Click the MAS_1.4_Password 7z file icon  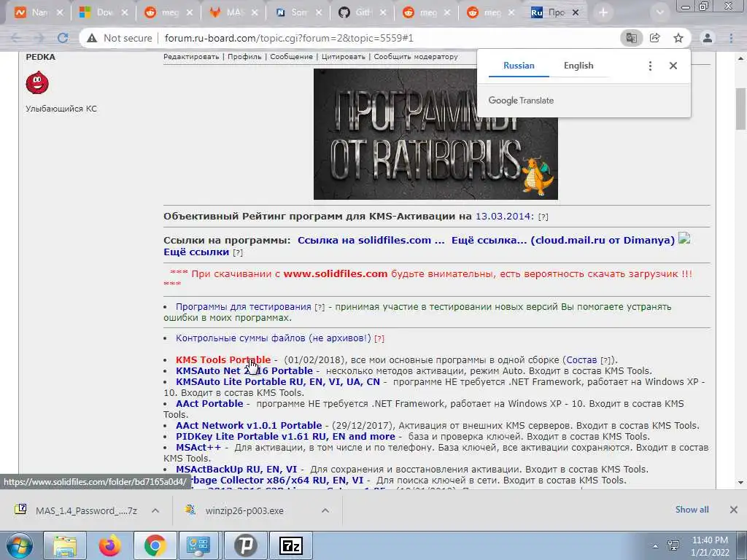(x=20, y=510)
